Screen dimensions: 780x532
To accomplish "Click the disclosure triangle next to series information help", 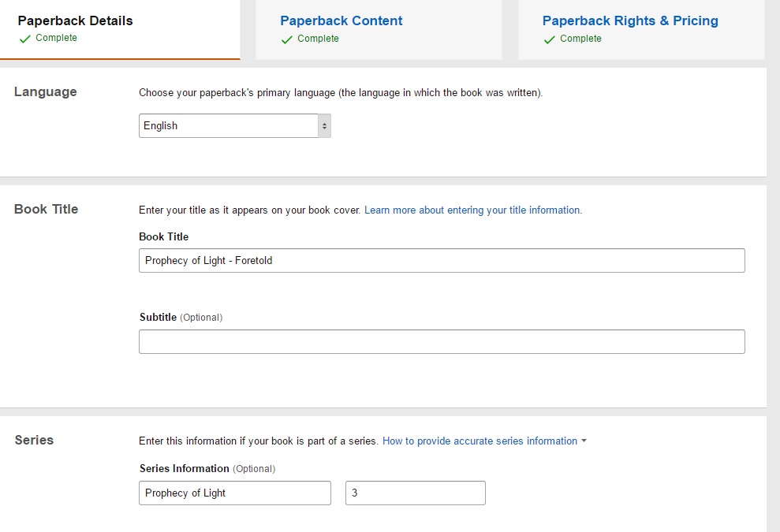I will [x=584, y=441].
